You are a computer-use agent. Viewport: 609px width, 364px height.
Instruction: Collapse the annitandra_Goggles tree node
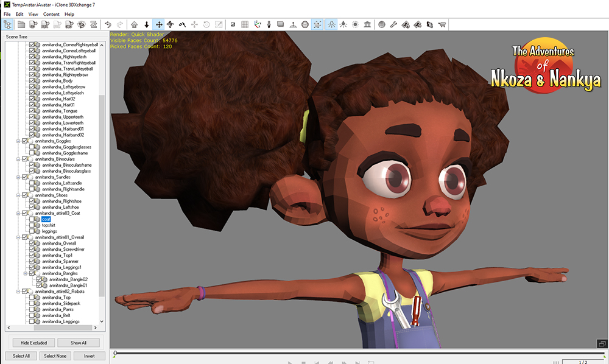coord(19,141)
